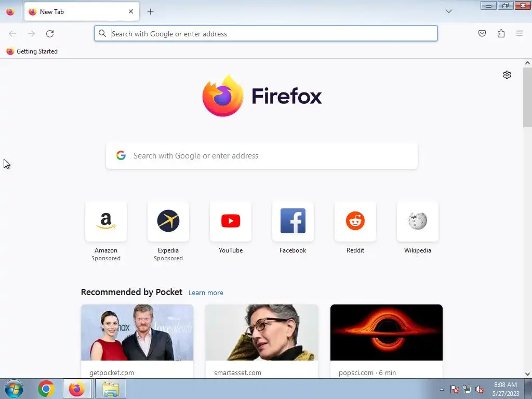Close the New Tab tab
The height and width of the screenshot is (399, 532).
pyautogui.click(x=131, y=12)
